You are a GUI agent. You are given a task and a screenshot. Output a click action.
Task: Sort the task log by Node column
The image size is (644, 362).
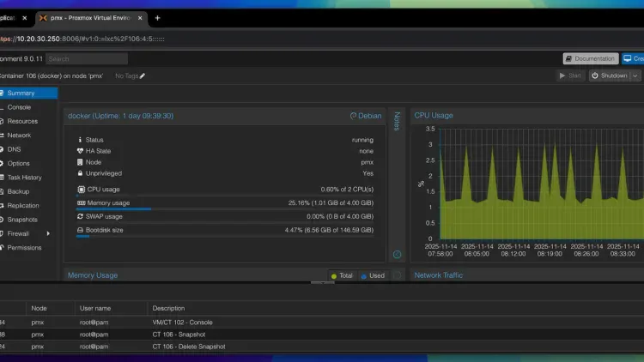tap(39, 308)
